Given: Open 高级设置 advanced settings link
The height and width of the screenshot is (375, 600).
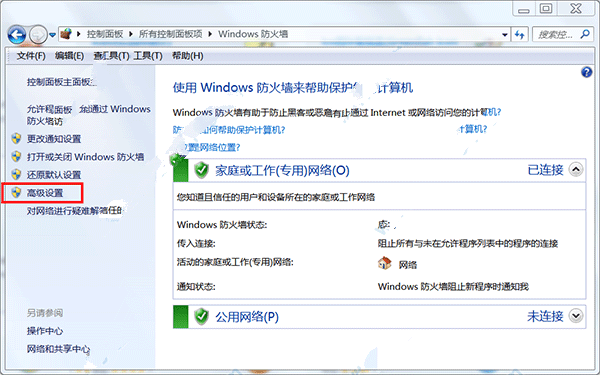Looking at the screenshot, I should pos(45,193).
